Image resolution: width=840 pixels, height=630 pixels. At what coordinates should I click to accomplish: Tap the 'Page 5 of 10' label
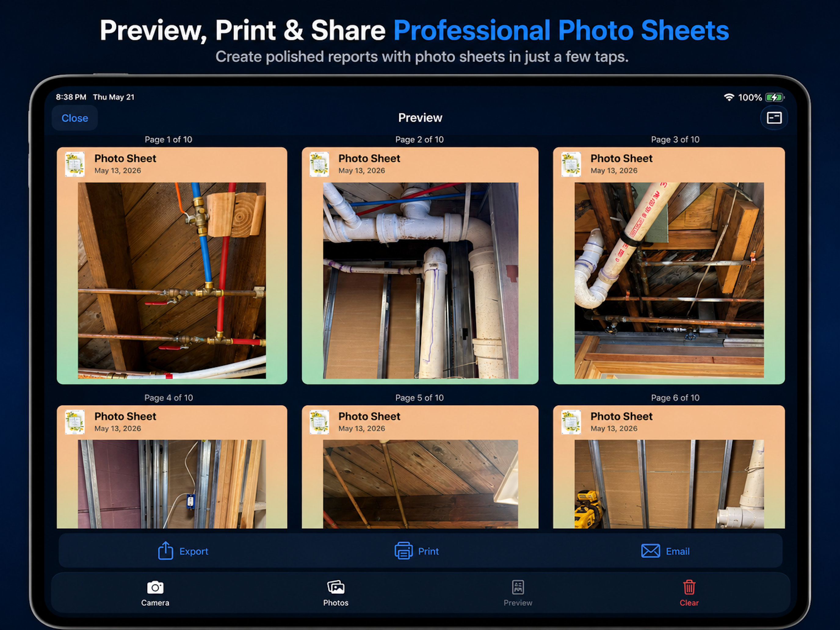419,398
